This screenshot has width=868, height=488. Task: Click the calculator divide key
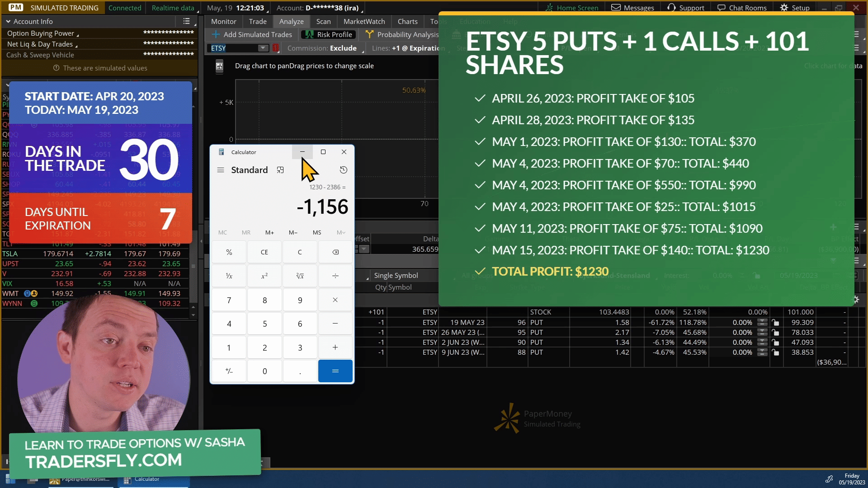pos(335,276)
